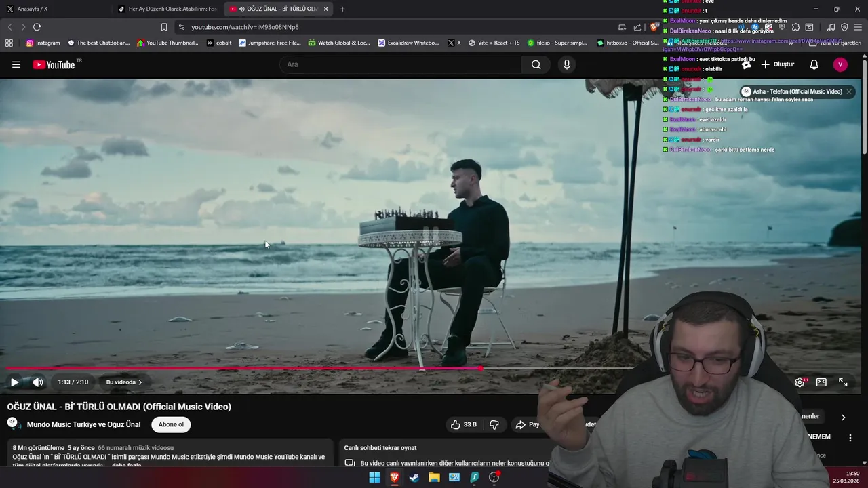
Task: Switch to the Her Ay Düzenli TikTok tab
Action: pyautogui.click(x=166, y=9)
